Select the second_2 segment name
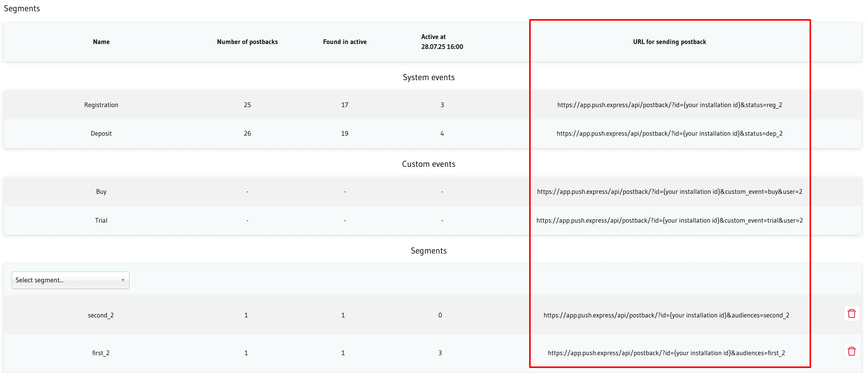This screenshot has height=373, width=868. 101,315
